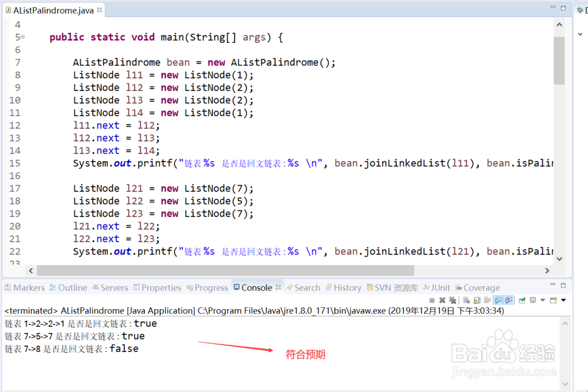
Task: Click the "l13.next = l14;" statement
Action: (116, 150)
